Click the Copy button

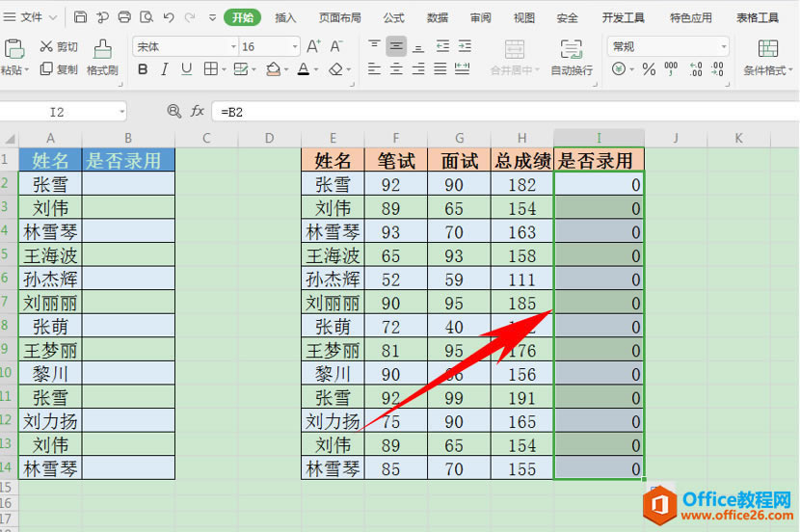[x=59, y=68]
